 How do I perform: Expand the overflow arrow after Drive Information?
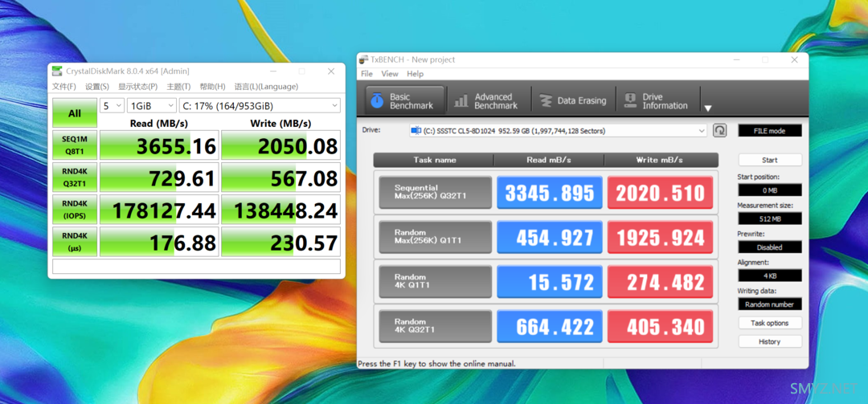click(707, 108)
